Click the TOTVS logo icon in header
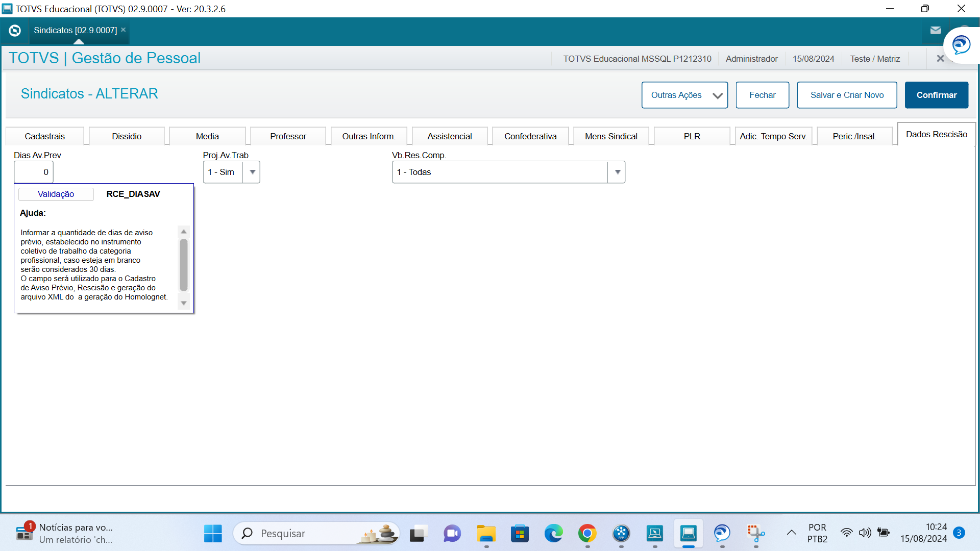This screenshot has width=980, height=551. pyautogui.click(x=15, y=31)
